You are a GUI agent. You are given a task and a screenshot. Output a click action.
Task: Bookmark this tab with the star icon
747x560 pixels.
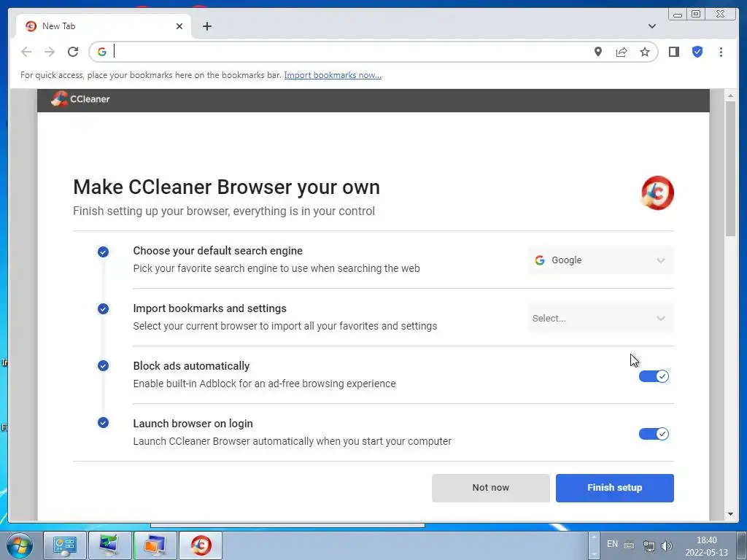click(x=645, y=52)
